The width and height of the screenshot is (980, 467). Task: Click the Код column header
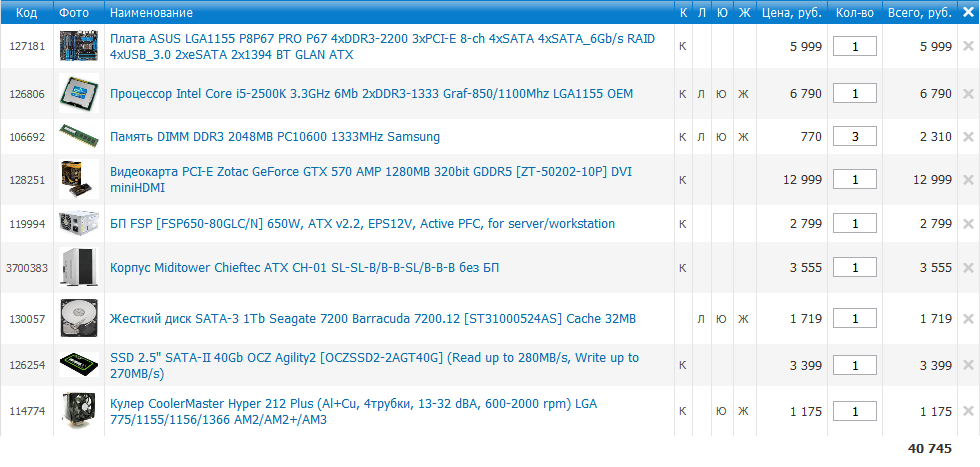[26, 13]
